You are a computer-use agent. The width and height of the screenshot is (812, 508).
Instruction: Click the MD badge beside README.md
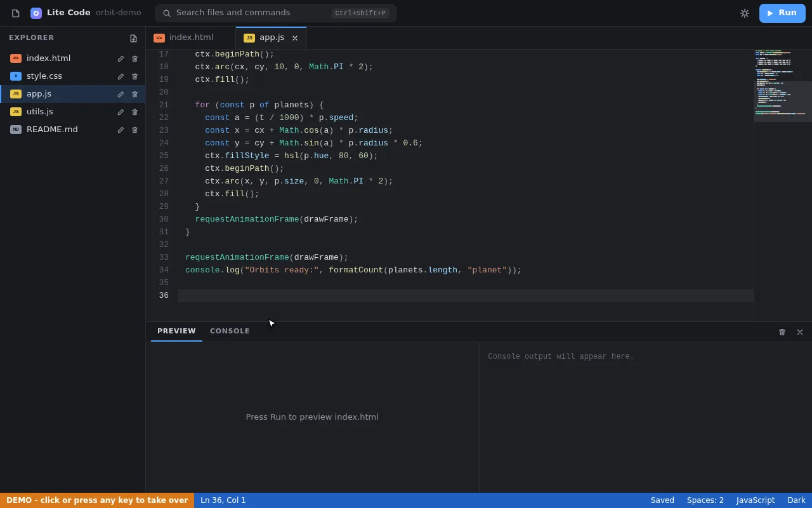point(16,130)
